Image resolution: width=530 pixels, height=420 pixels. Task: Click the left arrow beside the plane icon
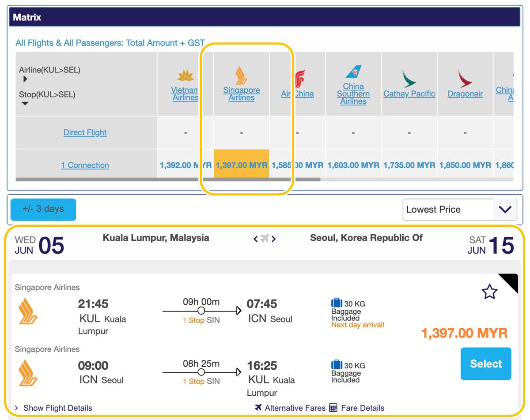click(x=255, y=239)
